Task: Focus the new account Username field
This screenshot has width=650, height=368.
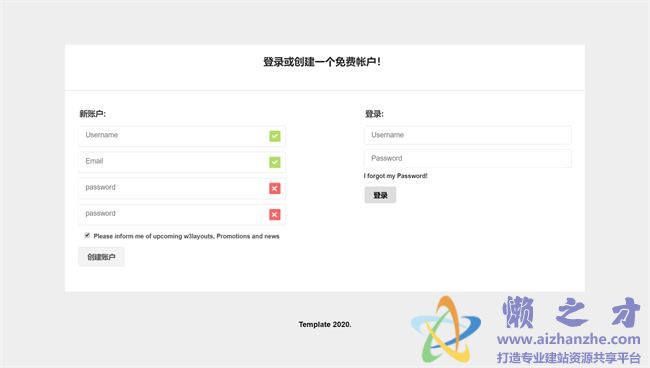Action: 182,136
